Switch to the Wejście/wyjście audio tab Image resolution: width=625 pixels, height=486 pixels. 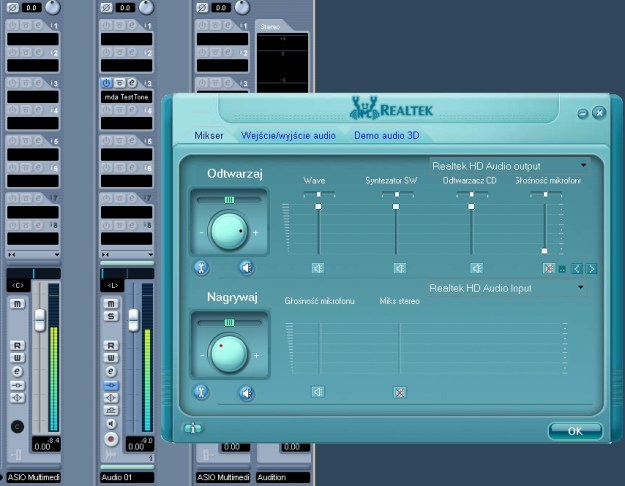(288, 134)
